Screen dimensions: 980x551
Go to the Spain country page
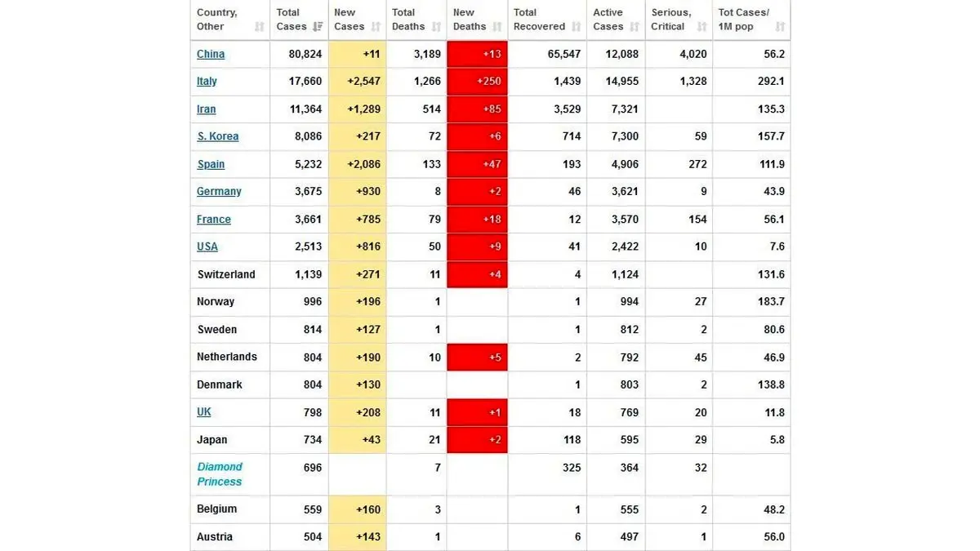(211, 164)
